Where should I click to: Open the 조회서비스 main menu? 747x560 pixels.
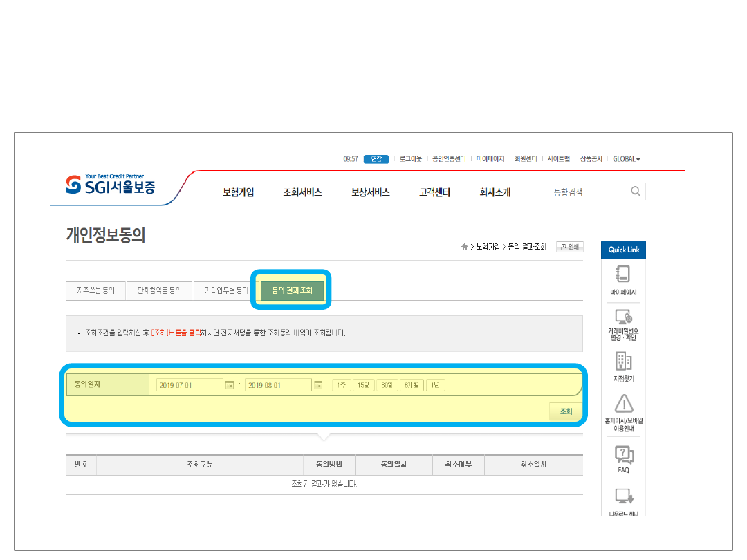(x=302, y=193)
